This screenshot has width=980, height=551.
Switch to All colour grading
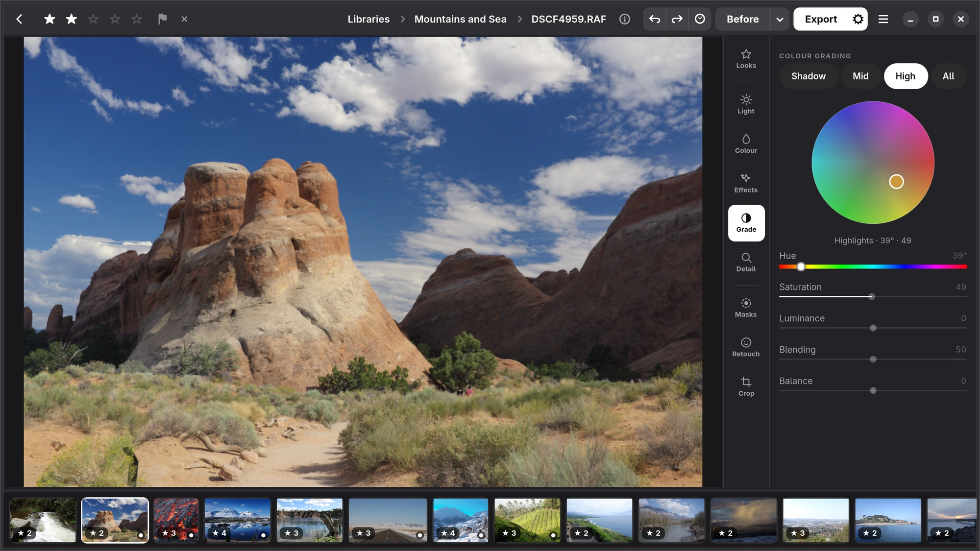(948, 76)
